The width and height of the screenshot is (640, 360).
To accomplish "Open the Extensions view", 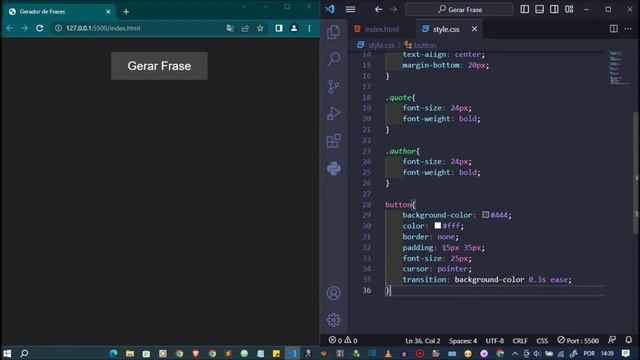I will point(333,141).
